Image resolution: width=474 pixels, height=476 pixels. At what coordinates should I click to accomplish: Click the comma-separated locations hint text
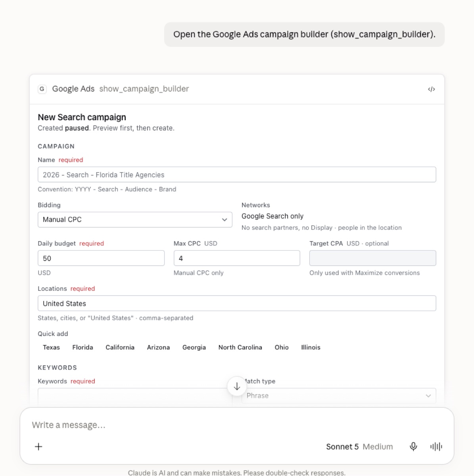pyautogui.click(x=115, y=318)
